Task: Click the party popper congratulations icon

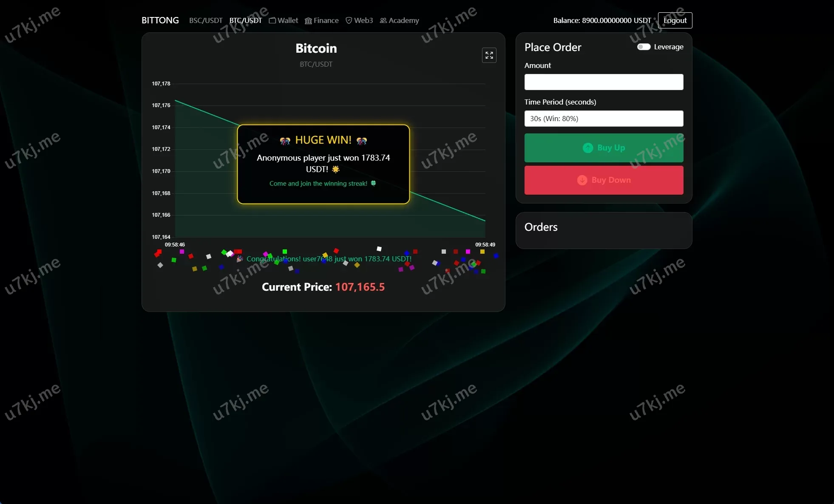Action: click(x=240, y=259)
